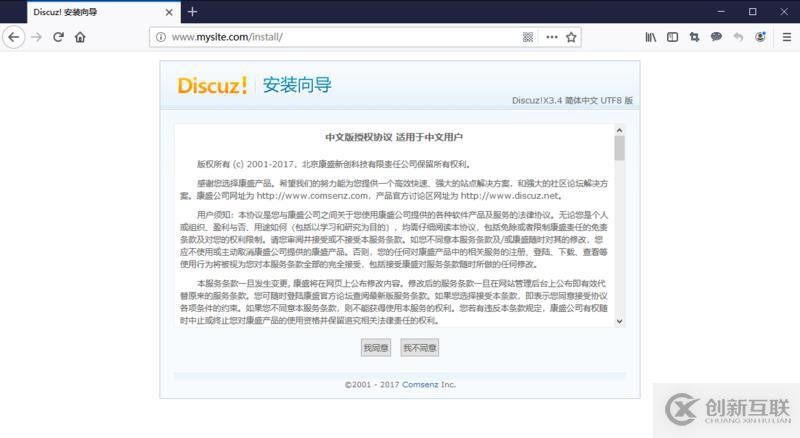
Task: Click the screenshot crop tool icon
Action: pos(694,37)
